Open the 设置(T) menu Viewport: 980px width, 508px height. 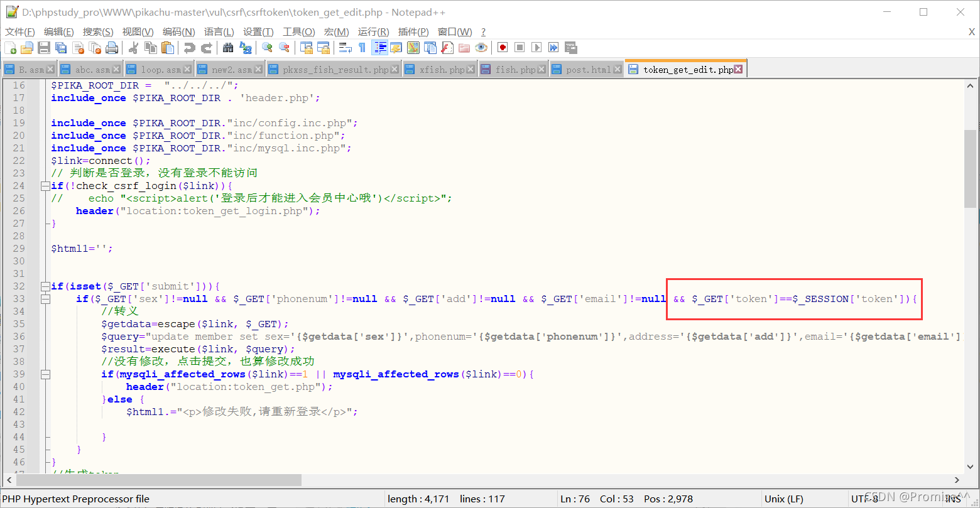pos(258,32)
